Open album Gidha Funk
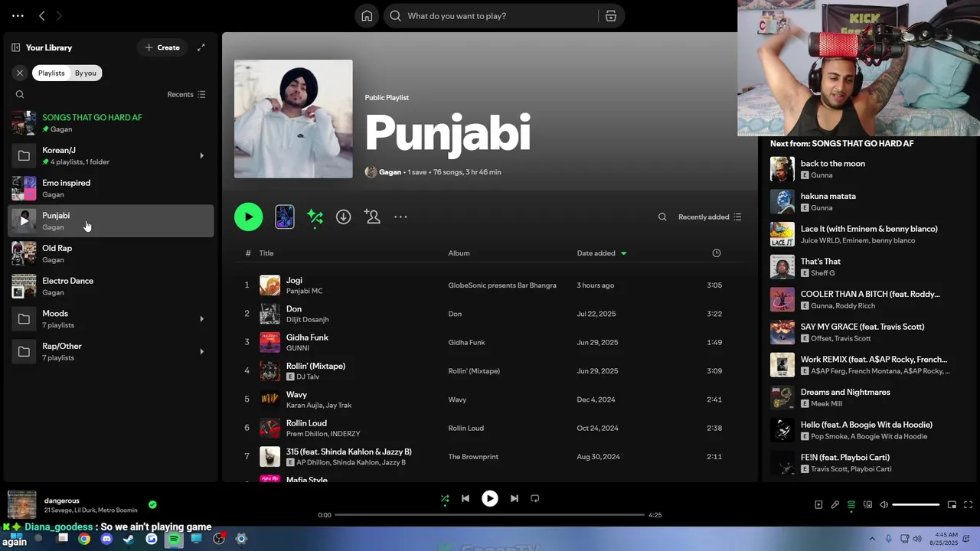This screenshot has width=980, height=551. click(466, 343)
